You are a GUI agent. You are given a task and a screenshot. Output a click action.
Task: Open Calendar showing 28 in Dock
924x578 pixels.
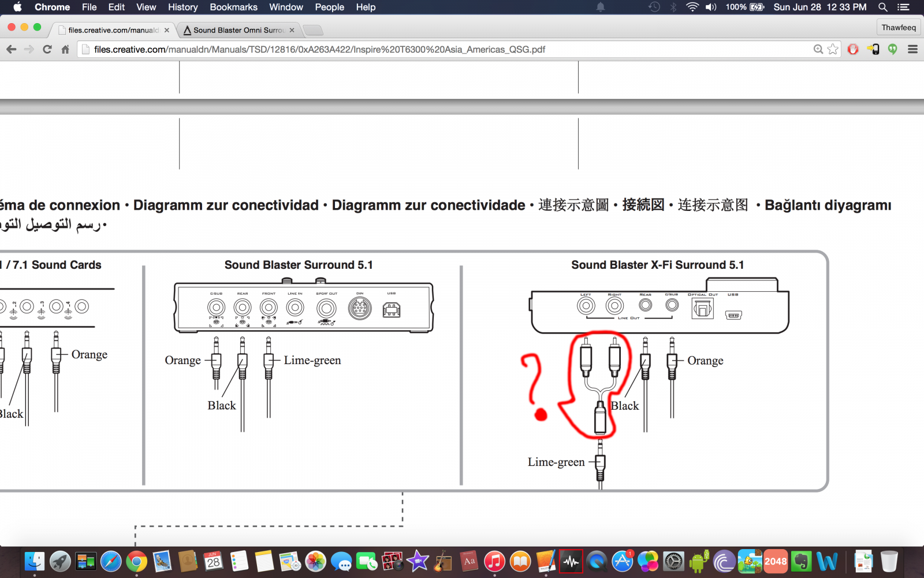[x=214, y=561]
